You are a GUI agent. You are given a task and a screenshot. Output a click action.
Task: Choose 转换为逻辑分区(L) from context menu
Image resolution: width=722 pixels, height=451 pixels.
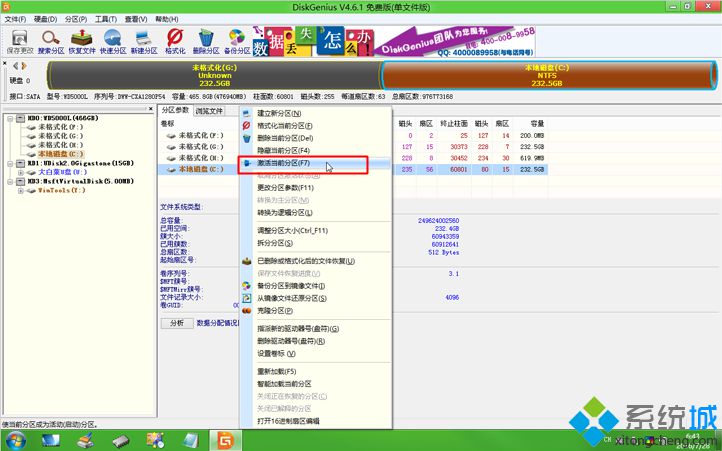click(315, 213)
